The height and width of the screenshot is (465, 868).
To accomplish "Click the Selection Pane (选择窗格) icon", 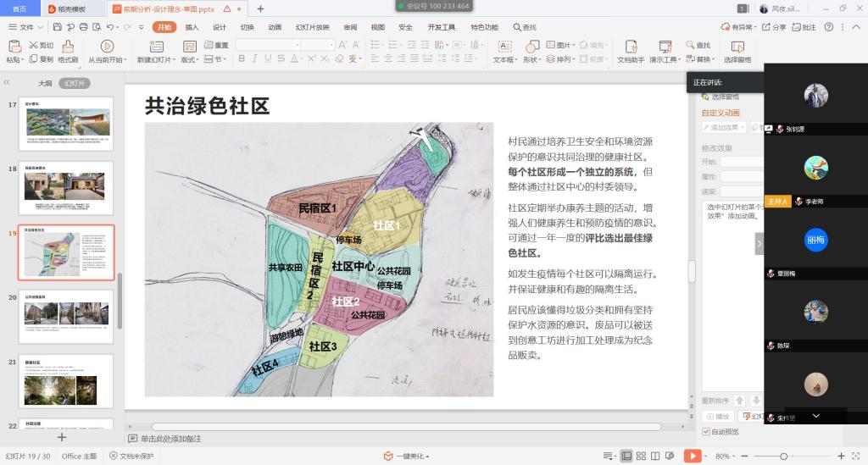I will click(x=737, y=47).
